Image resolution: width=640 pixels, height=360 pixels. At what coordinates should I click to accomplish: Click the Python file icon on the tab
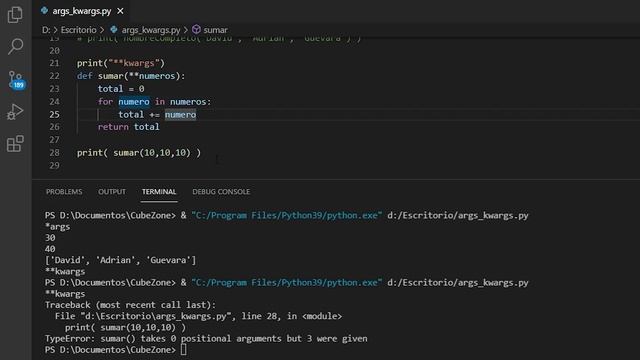coord(44,11)
